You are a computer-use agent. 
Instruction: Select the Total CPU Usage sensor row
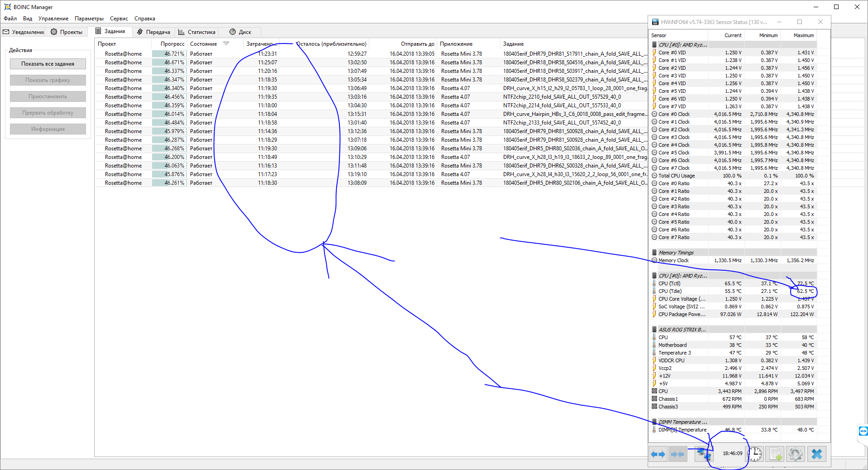click(x=734, y=176)
